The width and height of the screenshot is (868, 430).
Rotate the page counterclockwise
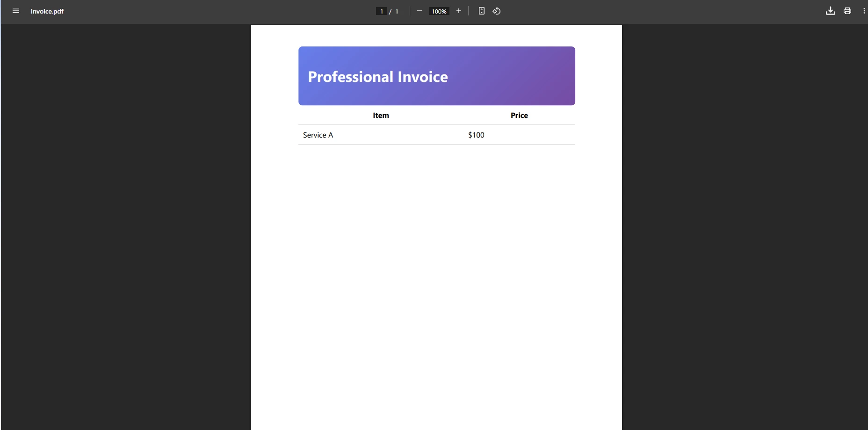(497, 11)
